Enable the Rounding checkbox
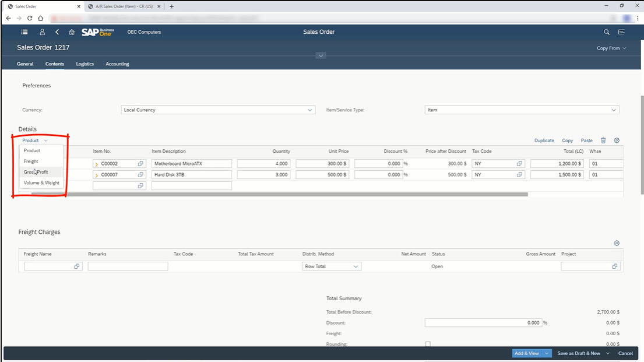The height and width of the screenshot is (362, 644). [428, 344]
